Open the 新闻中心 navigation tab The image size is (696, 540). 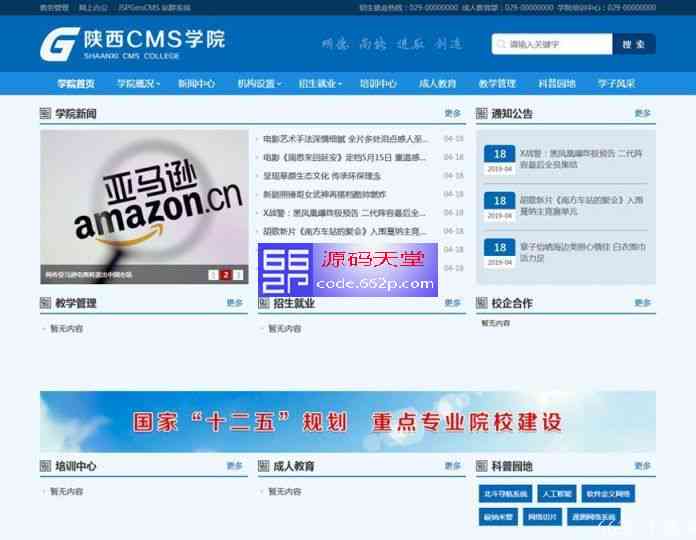click(x=196, y=84)
